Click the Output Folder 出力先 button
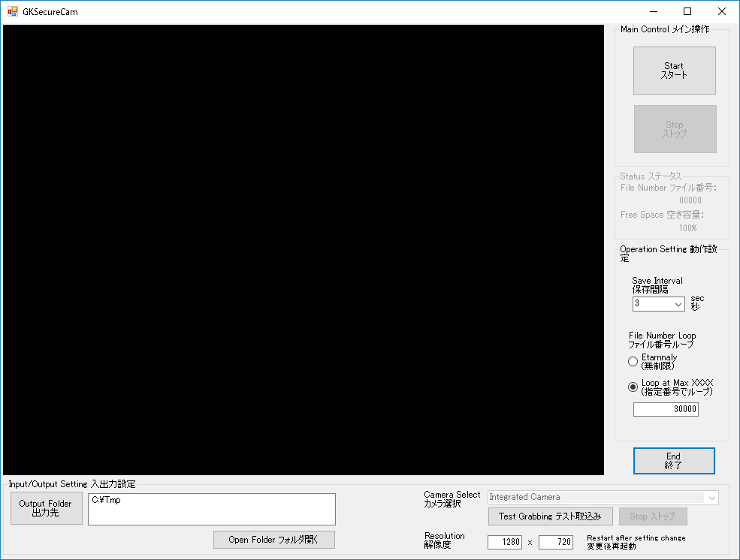Viewport: 740px width, 560px height. click(46, 509)
